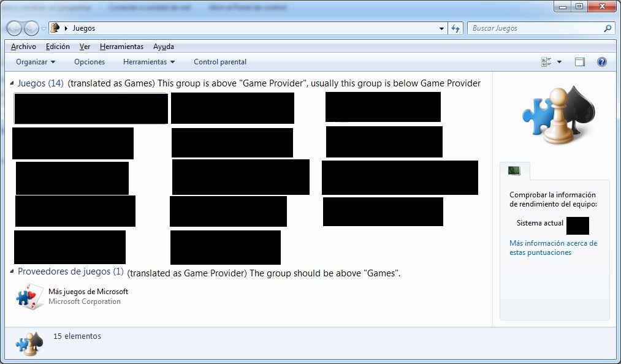Expand the address bar history dropdown arrow
621x364 pixels.
click(441, 28)
